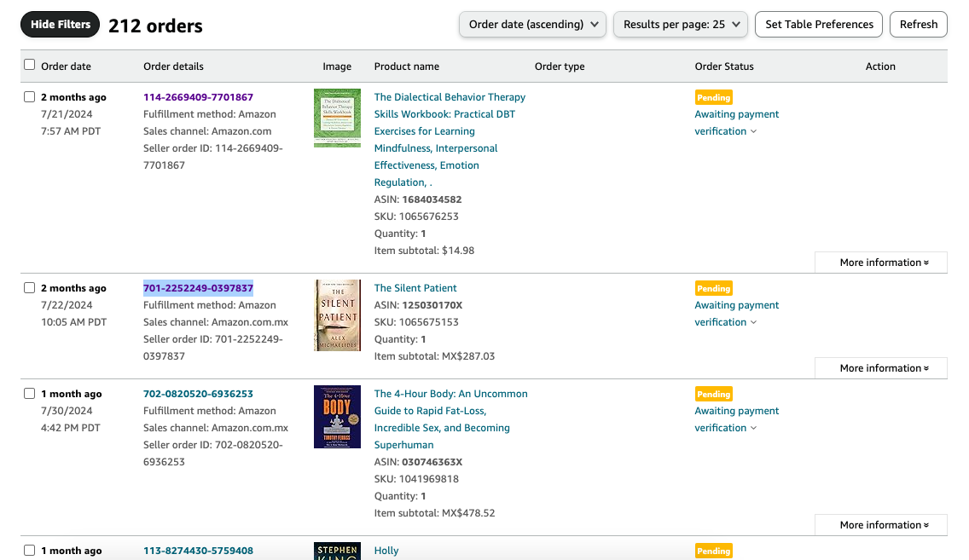
Task: Click ASIN 1684034582 text
Action: [418, 199]
